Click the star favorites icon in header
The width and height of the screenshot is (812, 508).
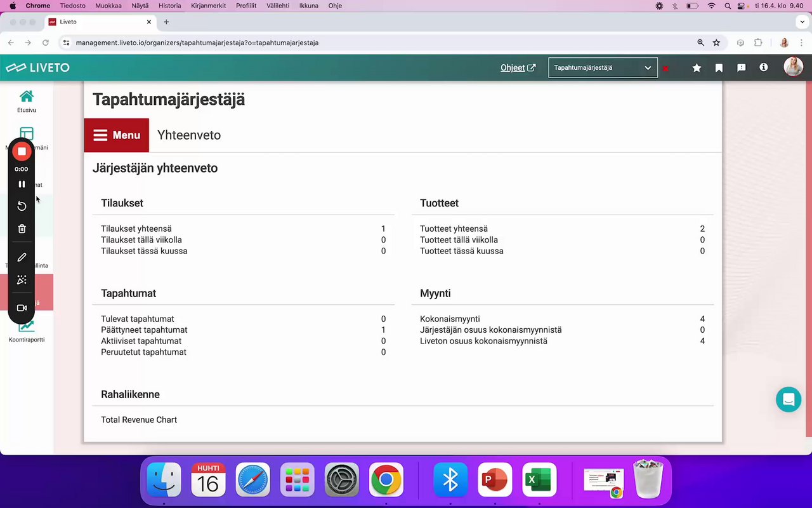[697, 68]
